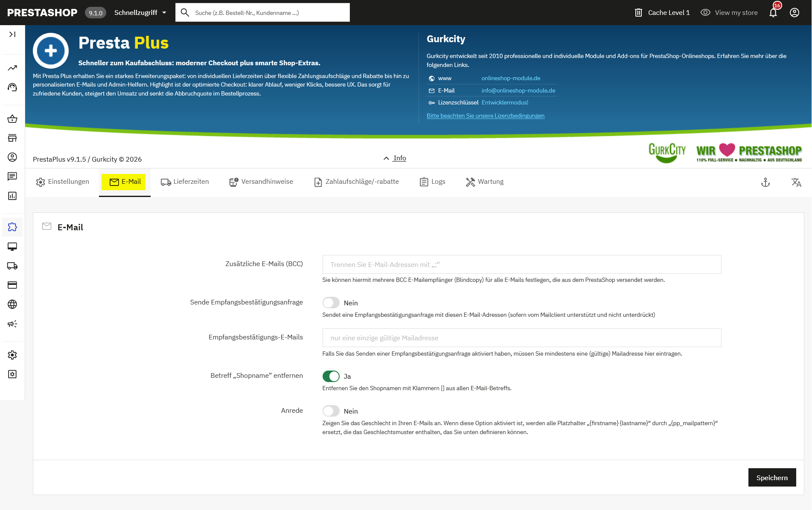Click into Zusätzliche E-Mails (BCC) field
Screen dimensions: 812x510
(522, 264)
